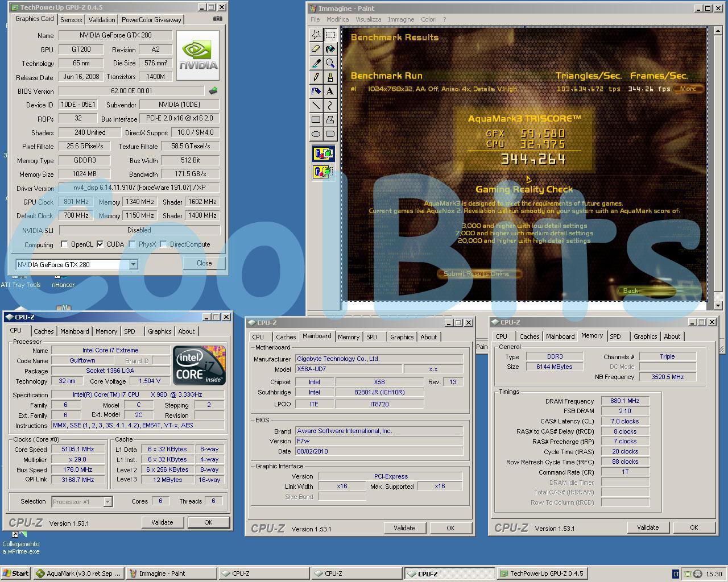The height and width of the screenshot is (582, 728).
Task: Choose the opaque selection option in Paint
Action: [x=323, y=153]
